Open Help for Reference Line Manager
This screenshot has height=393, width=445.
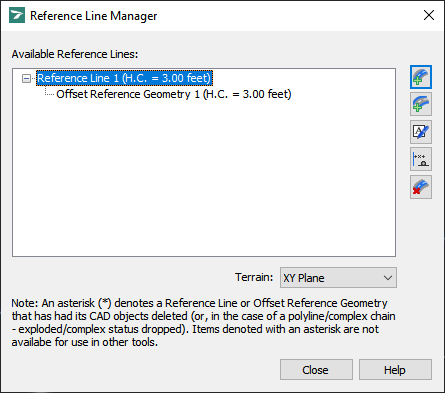(x=395, y=370)
